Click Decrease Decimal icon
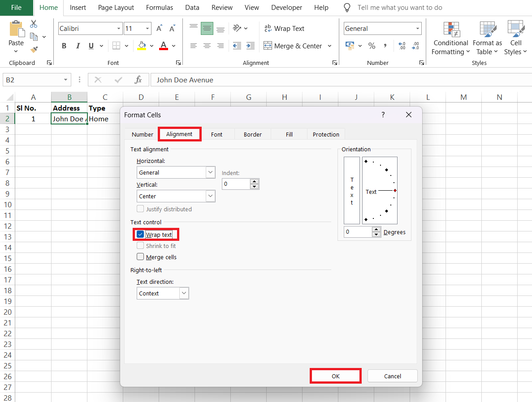532x402 pixels. click(415, 46)
